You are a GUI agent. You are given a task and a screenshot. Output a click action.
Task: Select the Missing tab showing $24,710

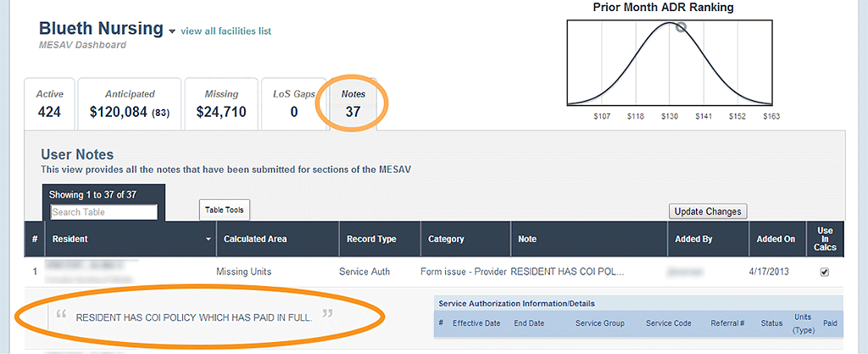click(221, 103)
